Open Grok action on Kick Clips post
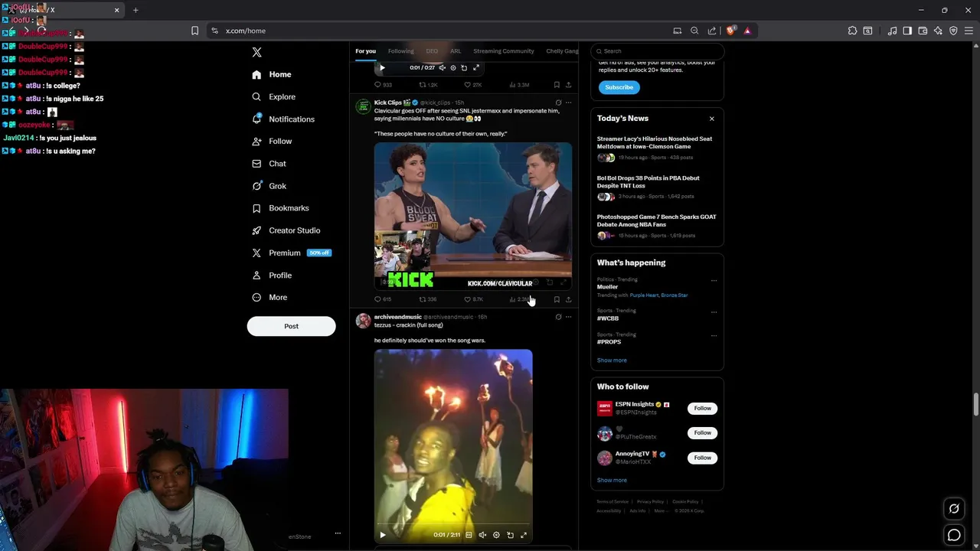The image size is (980, 551). coord(558,103)
